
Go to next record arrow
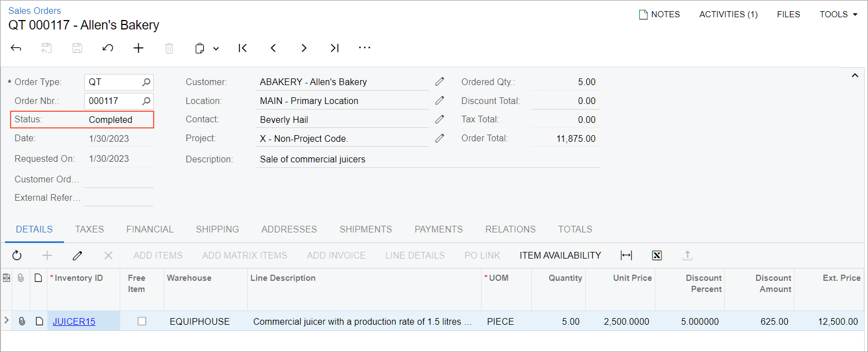(x=304, y=48)
